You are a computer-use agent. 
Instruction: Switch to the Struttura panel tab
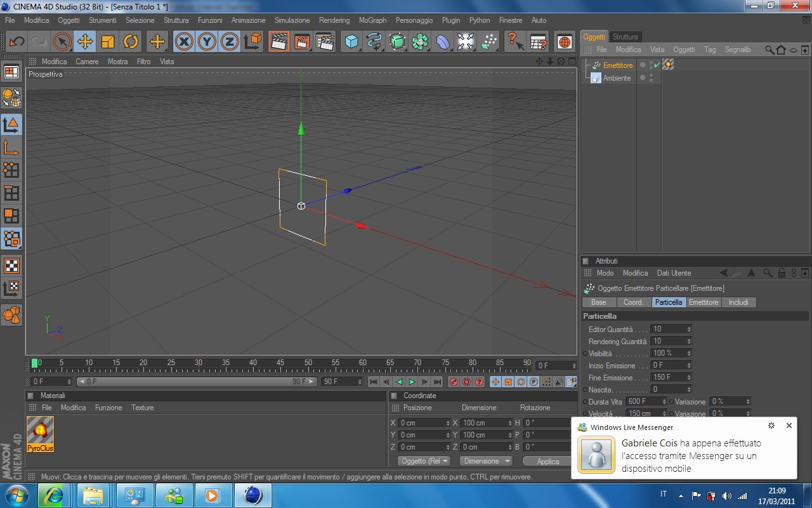[625, 37]
